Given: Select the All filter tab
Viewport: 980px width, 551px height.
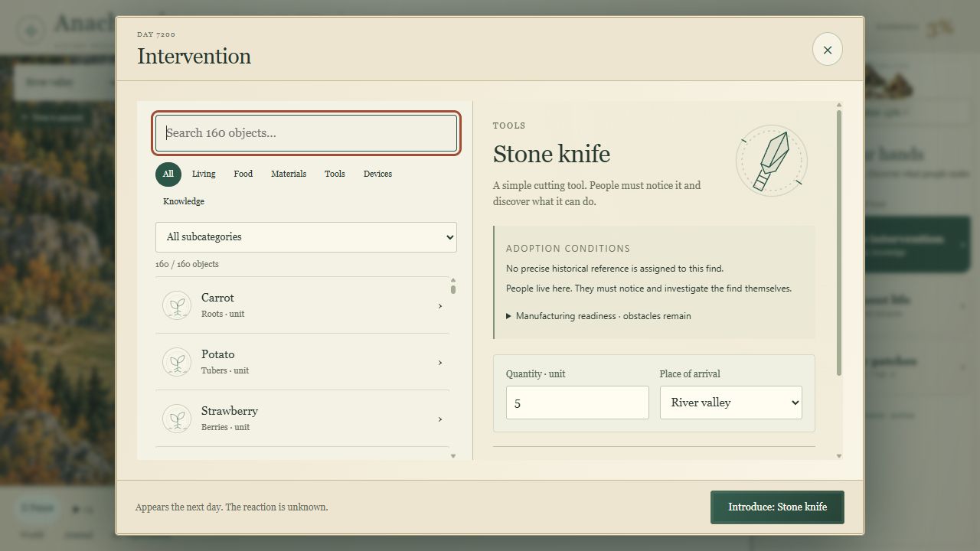Looking at the screenshot, I should [x=168, y=174].
